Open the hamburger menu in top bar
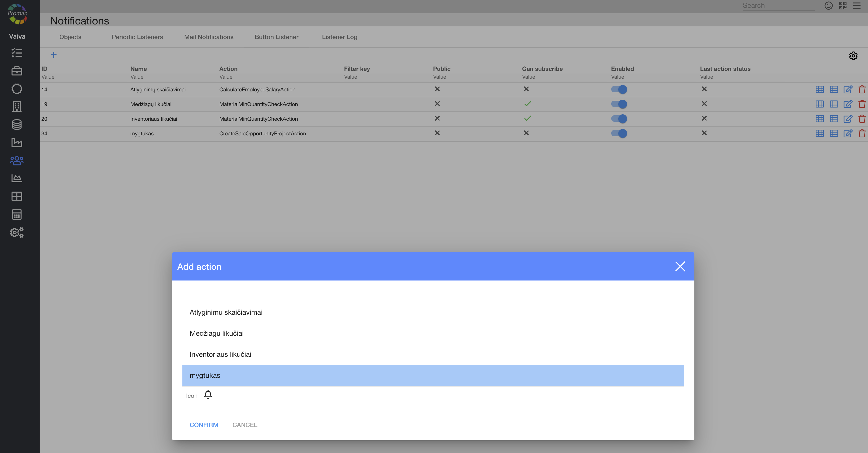Screen dimensions: 868x453 pos(857,6)
